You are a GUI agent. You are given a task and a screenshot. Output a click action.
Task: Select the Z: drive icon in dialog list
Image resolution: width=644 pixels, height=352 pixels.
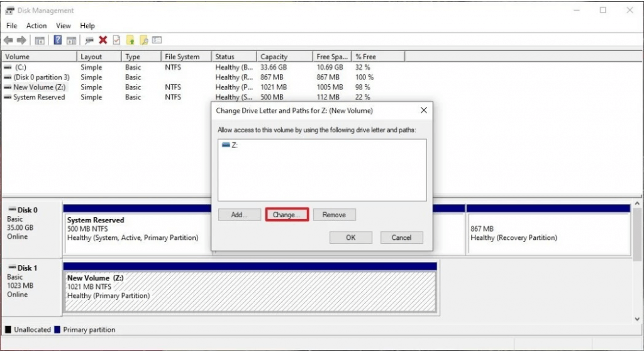pyautogui.click(x=226, y=145)
